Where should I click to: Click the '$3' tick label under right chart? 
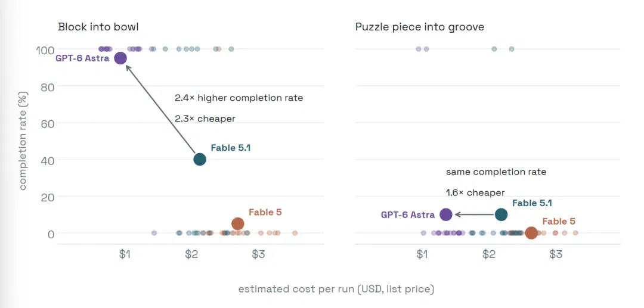555,254
